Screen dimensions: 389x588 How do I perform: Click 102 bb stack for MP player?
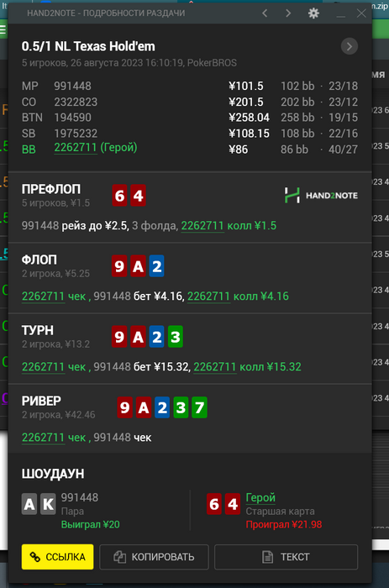click(x=297, y=86)
